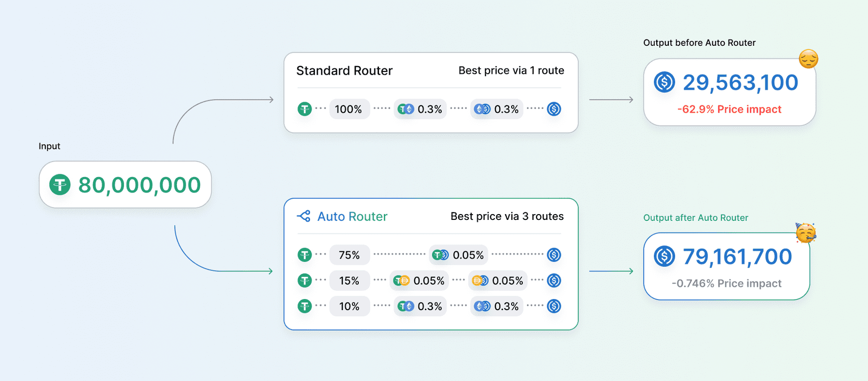Click the sad face emoji on output card
This screenshot has width=868, height=381.
pyautogui.click(x=809, y=59)
